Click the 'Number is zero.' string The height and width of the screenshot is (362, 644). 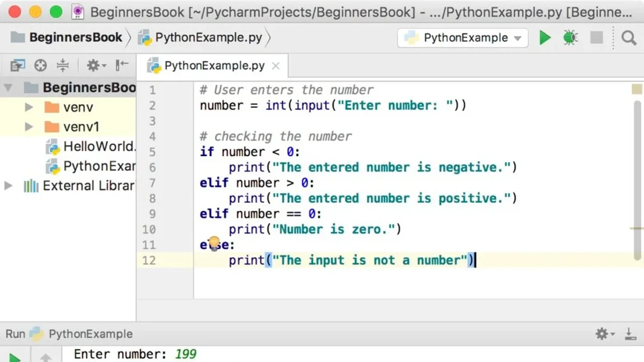(x=333, y=230)
